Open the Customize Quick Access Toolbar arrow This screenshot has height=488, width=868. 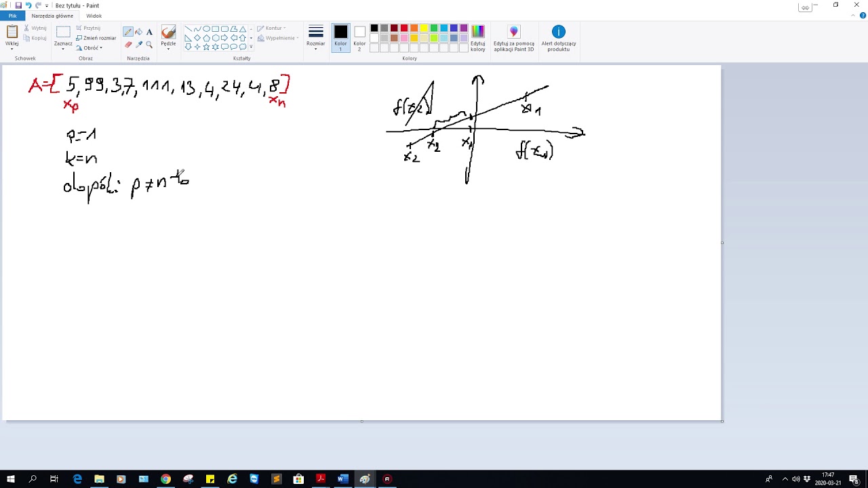tap(47, 5)
